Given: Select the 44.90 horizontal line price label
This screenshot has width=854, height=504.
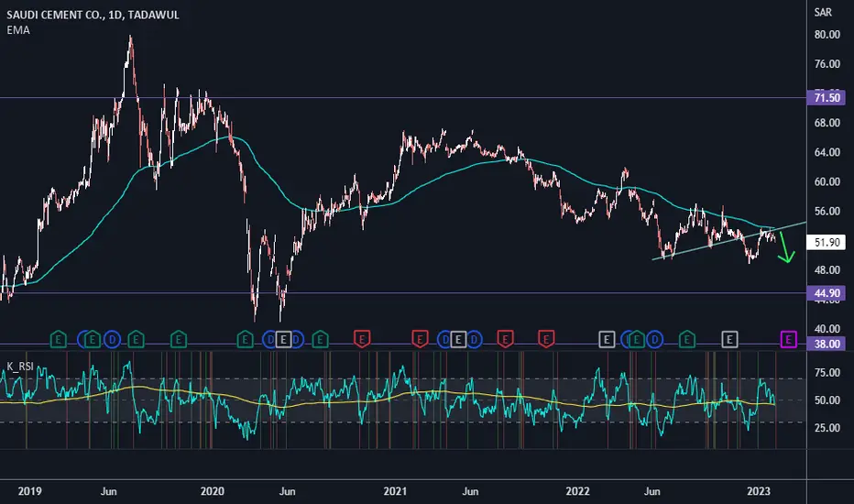Looking at the screenshot, I should [x=827, y=293].
